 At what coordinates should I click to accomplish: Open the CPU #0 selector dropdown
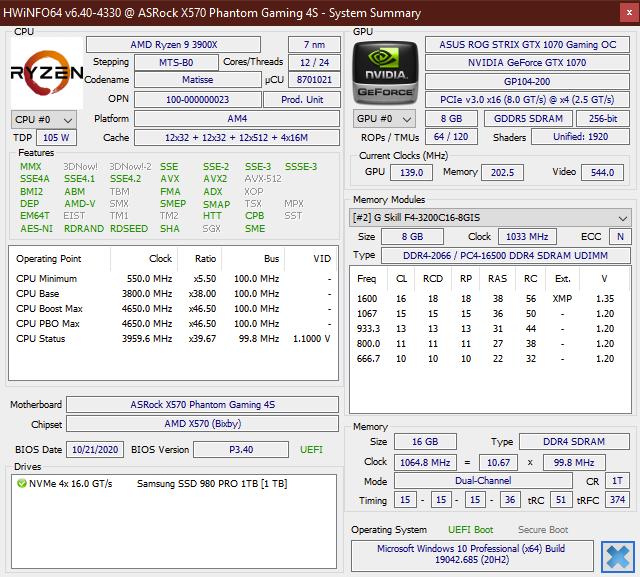44,120
